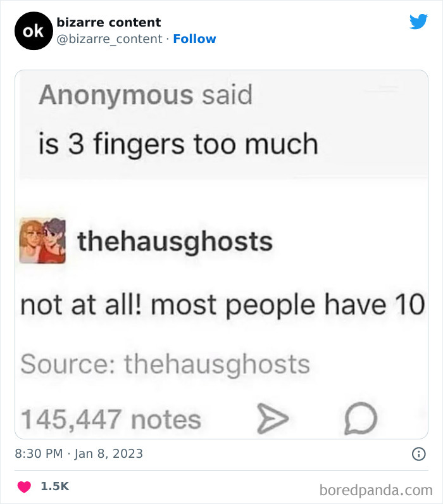The image size is (443, 504).
Task: Open the embedded Tumblr screenshot image
Action: pyautogui.click(x=221, y=255)
